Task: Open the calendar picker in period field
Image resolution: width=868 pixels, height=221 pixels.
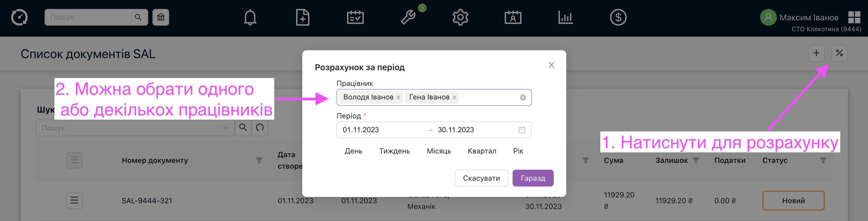Action: (x=521, y=130)
